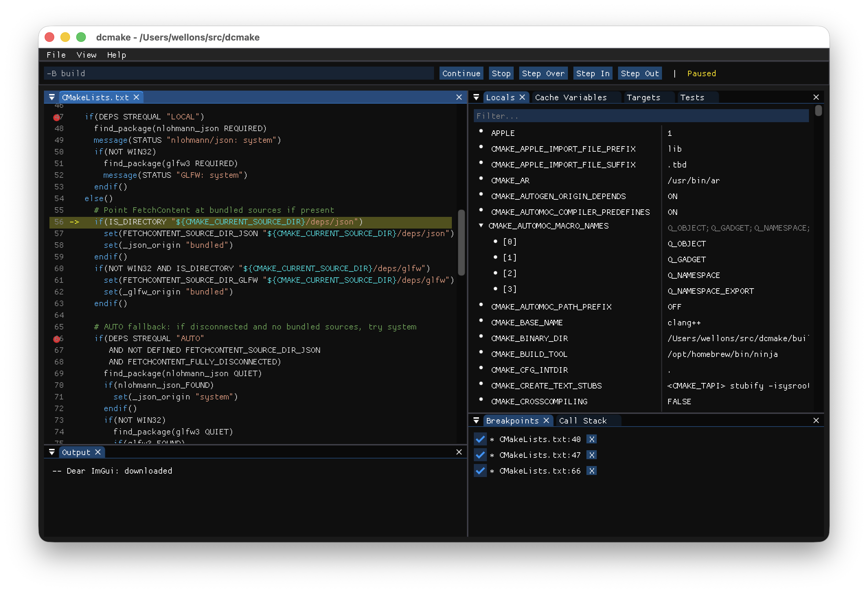Click the red breakpoint marker on line 47

(x=56, y=118)
